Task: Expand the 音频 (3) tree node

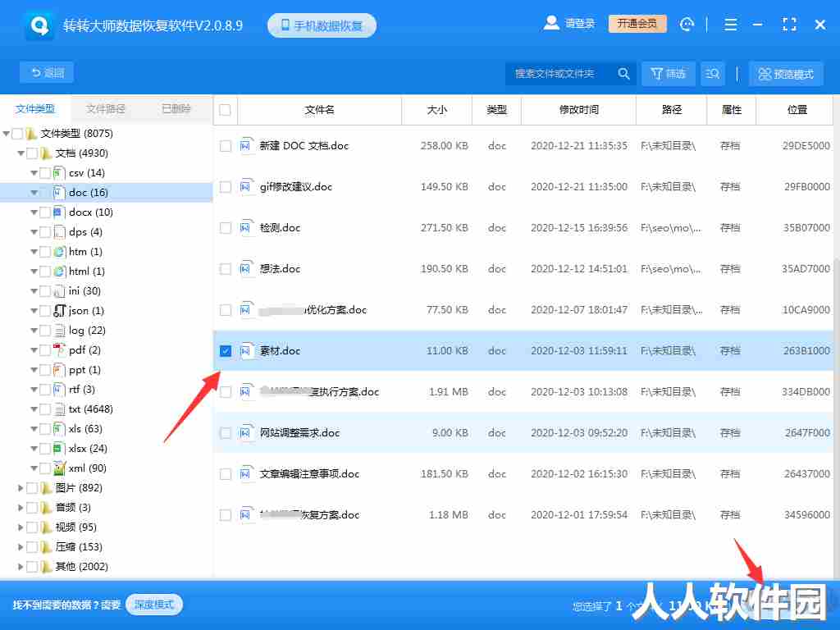Action: tap(21, 507)
